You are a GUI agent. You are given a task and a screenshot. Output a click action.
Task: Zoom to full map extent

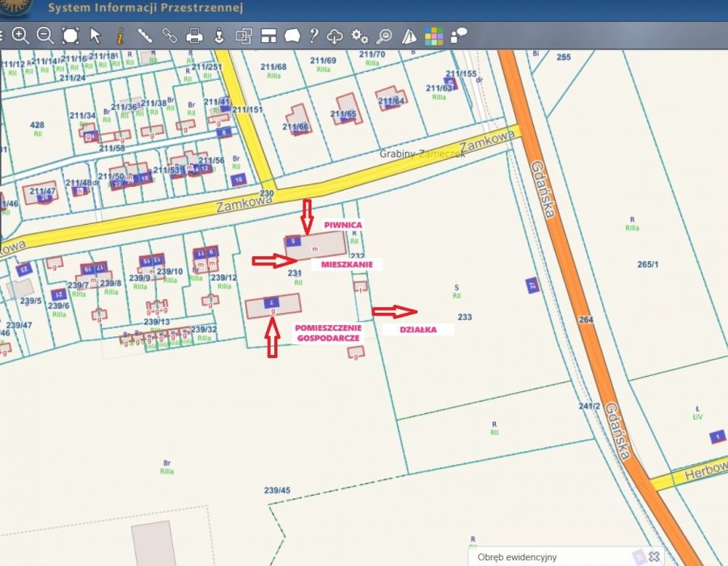[x=70, y=35]
